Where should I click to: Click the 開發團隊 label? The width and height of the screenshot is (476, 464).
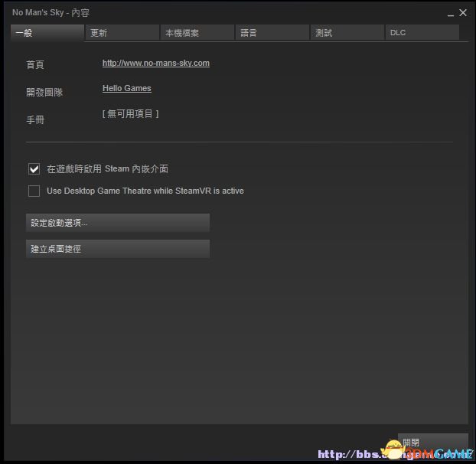click(44, 93)
